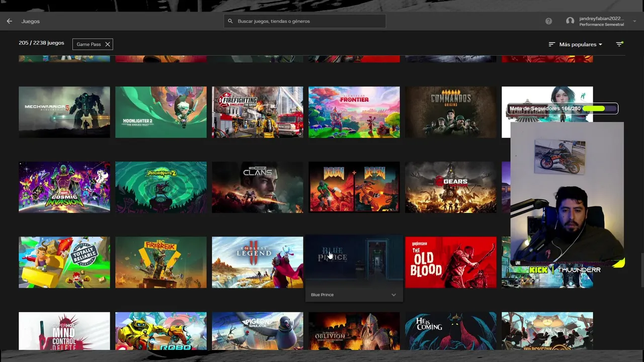
Task: Focus the Buscar juegos search field
Action: tap(305, 21)
